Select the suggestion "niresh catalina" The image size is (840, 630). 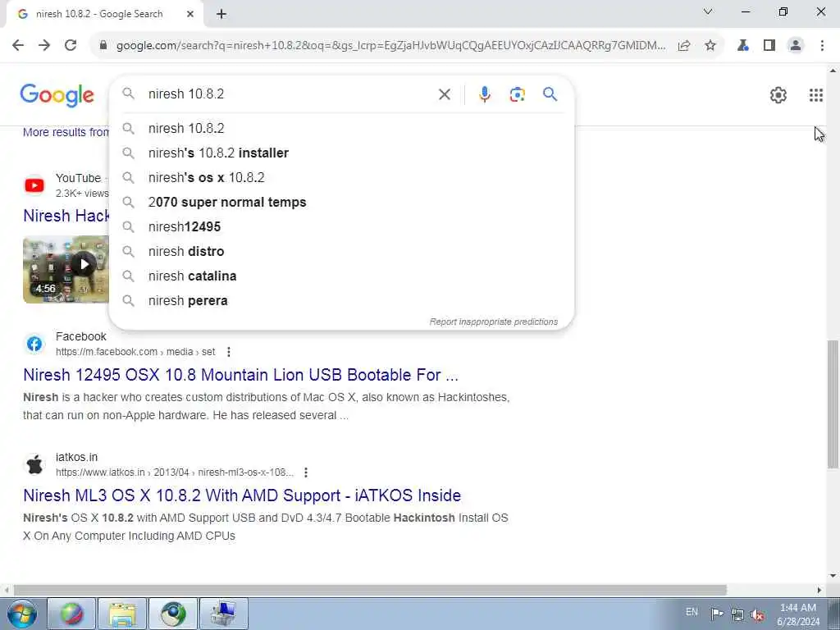pyautogui.click(x=341, y=276)
